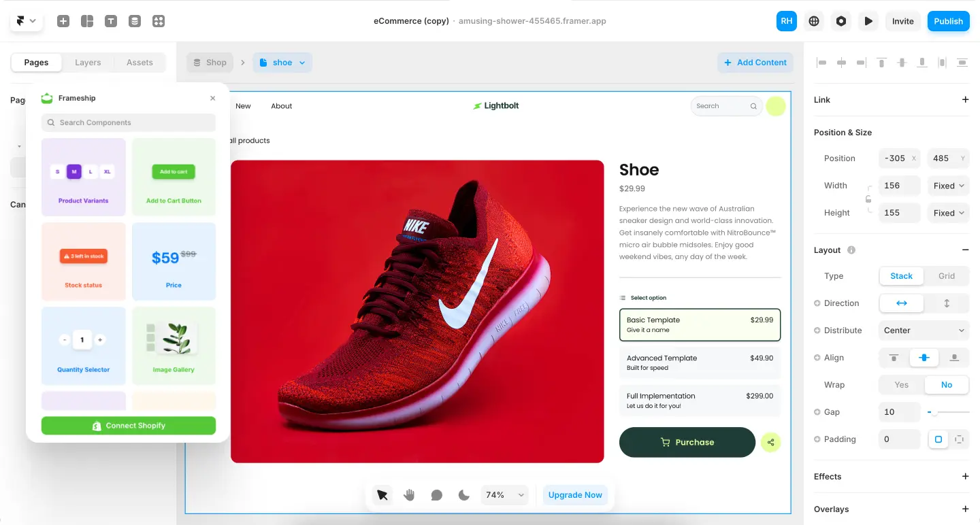The width and height of the screenshot is (980, 525).
Task: Open the Actions grid icon in top toolbar
Action: pyautogui.click(x=159, y=21)
